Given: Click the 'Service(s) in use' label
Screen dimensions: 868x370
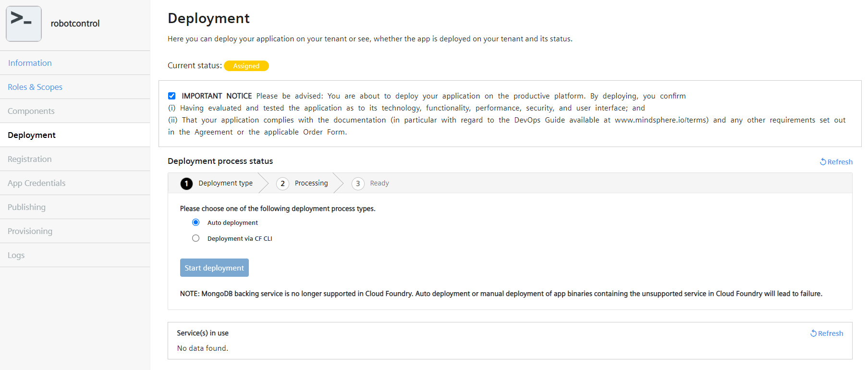Looking at the screenshot, I should (x=203, y=333).
